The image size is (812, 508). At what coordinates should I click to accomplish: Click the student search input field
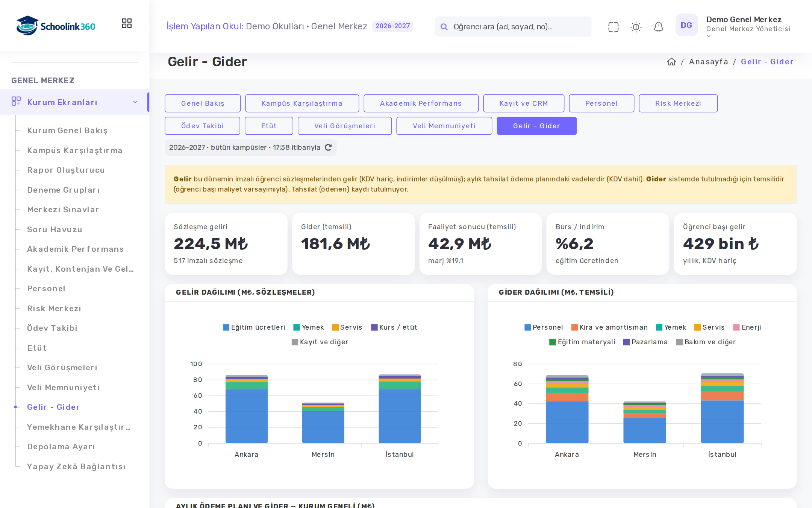pos(513,27)
